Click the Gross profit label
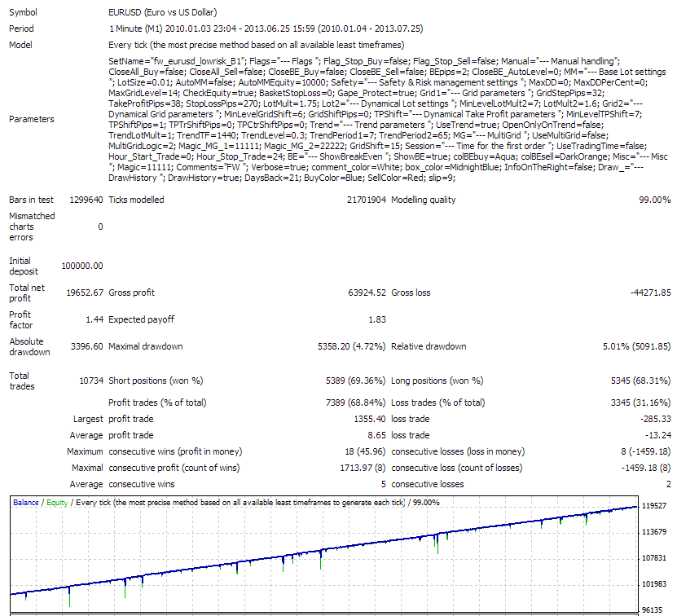 click(131, 293)
